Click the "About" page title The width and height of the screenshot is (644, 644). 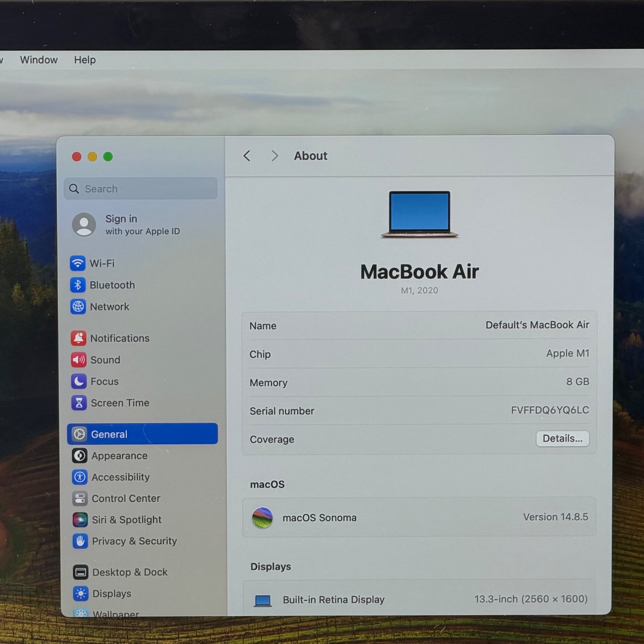[311, 156]
